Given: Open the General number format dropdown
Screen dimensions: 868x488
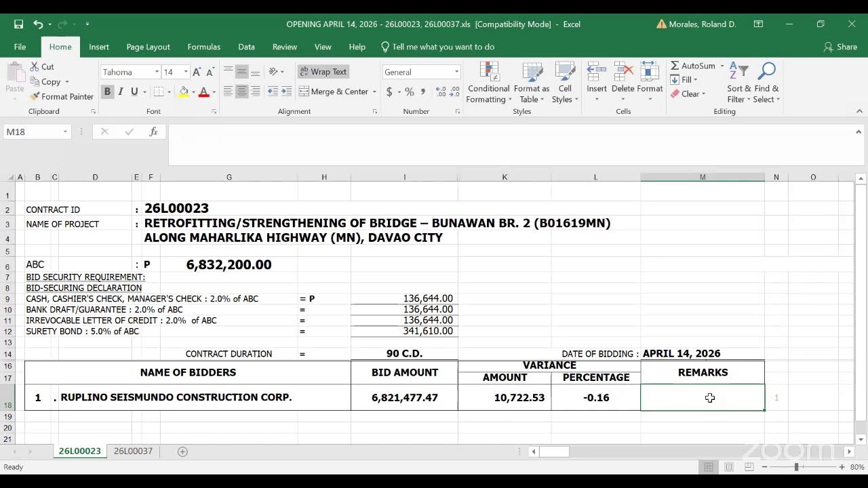Looking at the screenshot, I should [x=456, y=72].
